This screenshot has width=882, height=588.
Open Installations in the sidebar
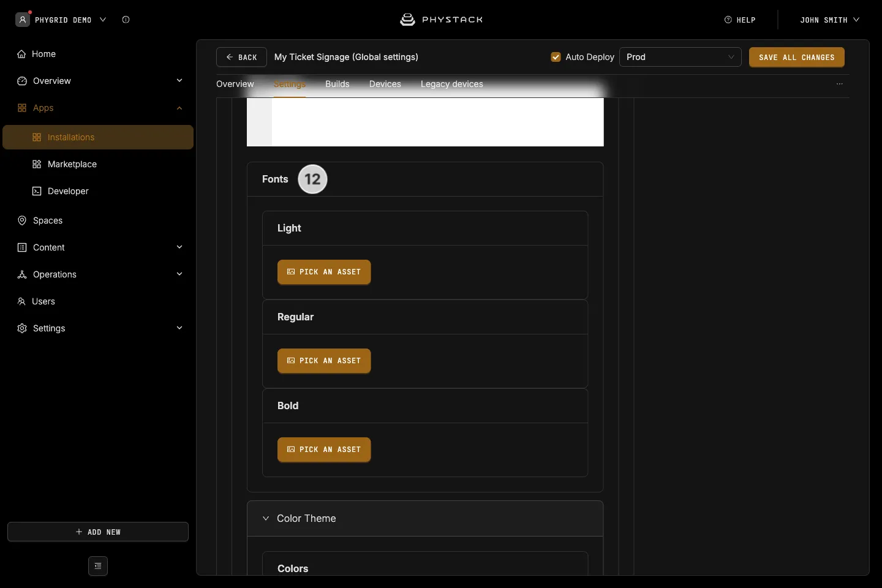(x=98, y=137)
